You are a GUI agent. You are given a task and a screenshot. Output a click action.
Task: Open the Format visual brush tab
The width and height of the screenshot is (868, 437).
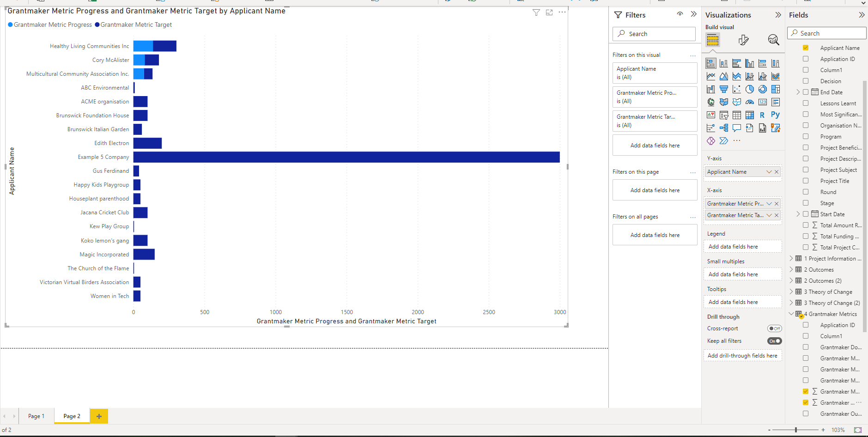(x=743, y=40)
